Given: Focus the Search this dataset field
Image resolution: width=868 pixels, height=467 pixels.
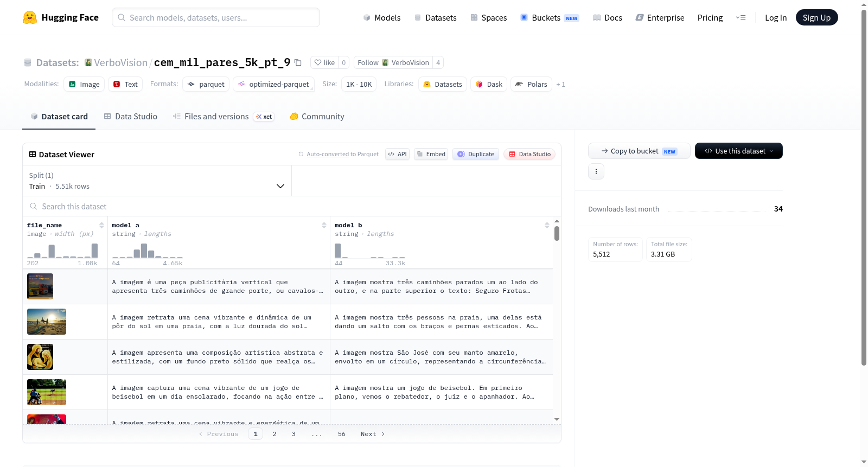Looking at the screenshot, I should pos(292,206).
